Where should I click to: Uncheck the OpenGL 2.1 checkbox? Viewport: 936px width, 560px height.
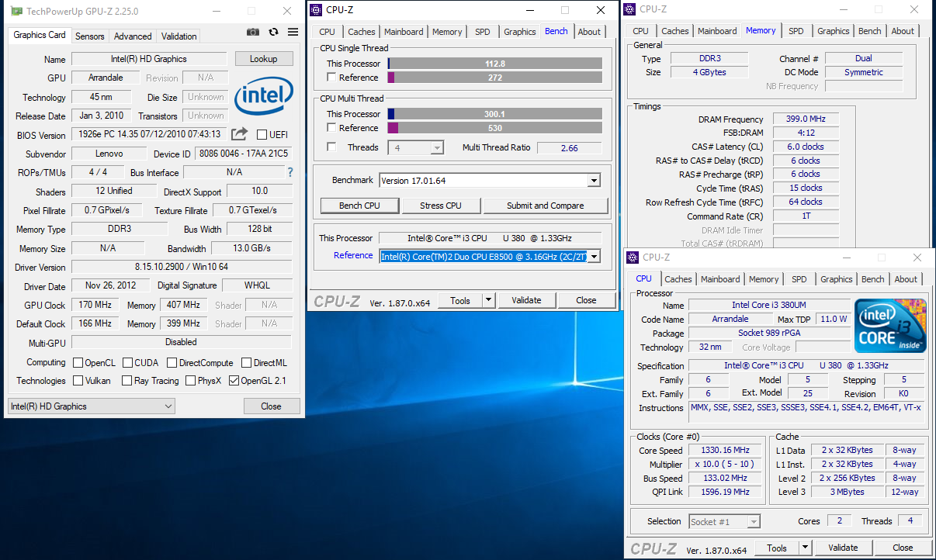point(234,381)
